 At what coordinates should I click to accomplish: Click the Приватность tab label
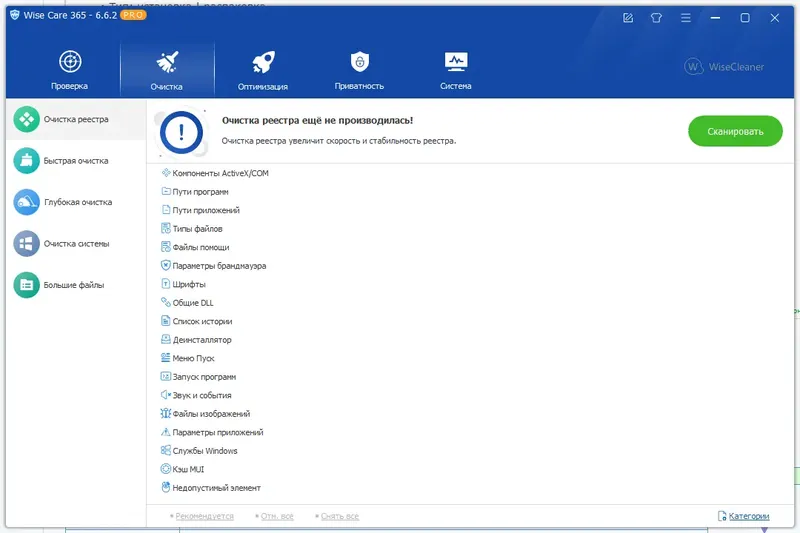click(359, 86)
